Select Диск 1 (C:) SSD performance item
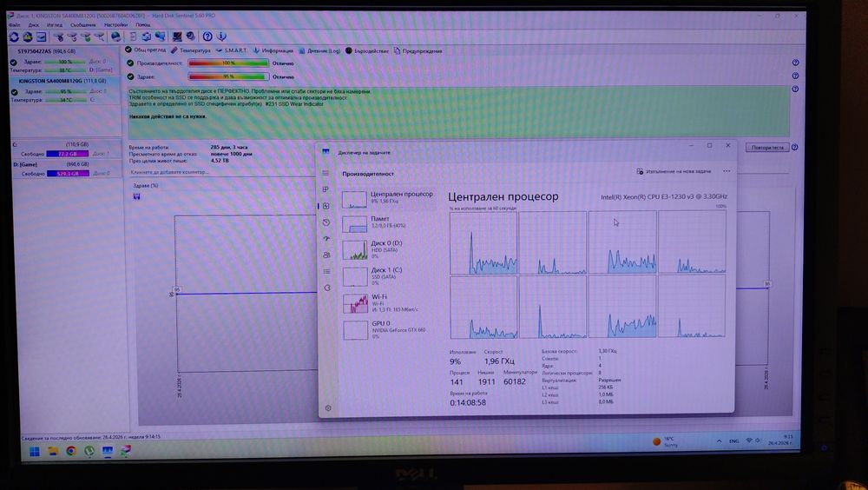The width and height of the screenshot is (868, 490). [x=387, y=276]
